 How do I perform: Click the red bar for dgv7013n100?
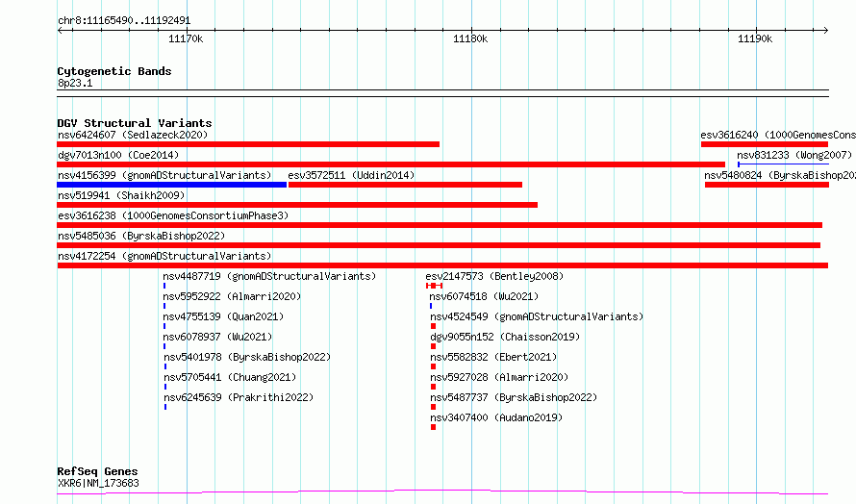(x=390, y=164)
